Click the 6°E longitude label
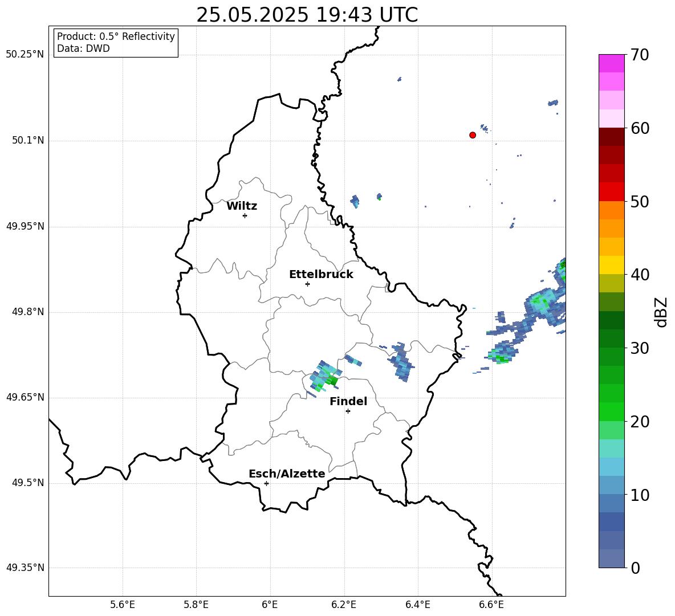The image size is (675, 616). [270, 605]
